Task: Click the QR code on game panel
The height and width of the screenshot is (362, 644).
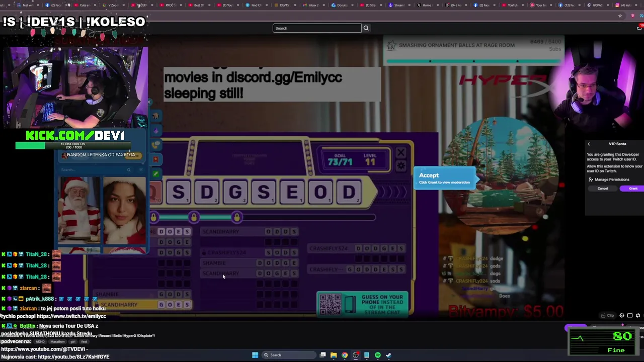Action: [330, 305]
